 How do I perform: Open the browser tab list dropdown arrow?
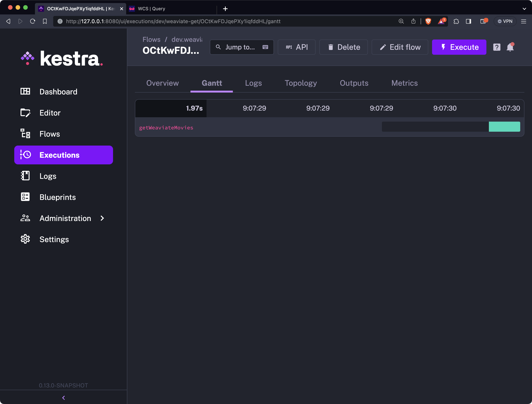click(x=524, y=9)
